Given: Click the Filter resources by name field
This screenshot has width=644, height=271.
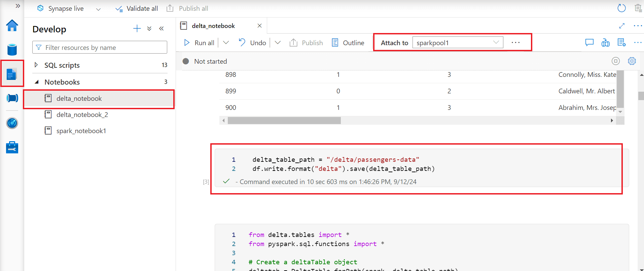Looking at the screenshot, I should [x=100, y=48].
